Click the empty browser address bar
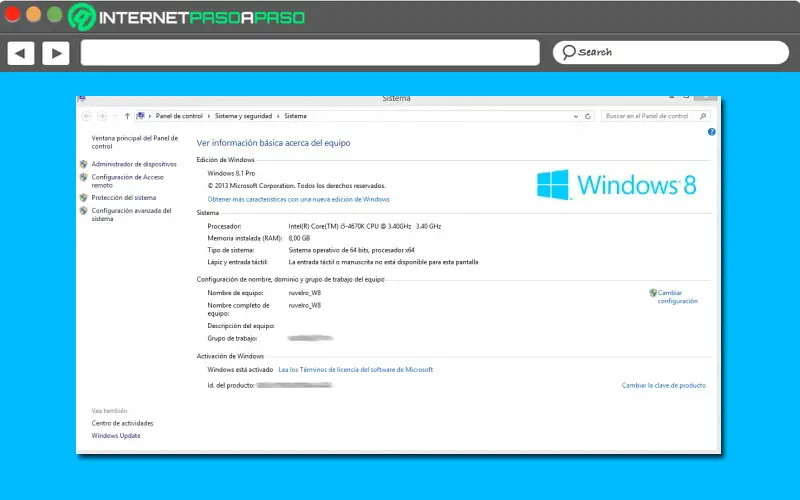800x500 pixels. pyautogui.click(x=310, y=53)
